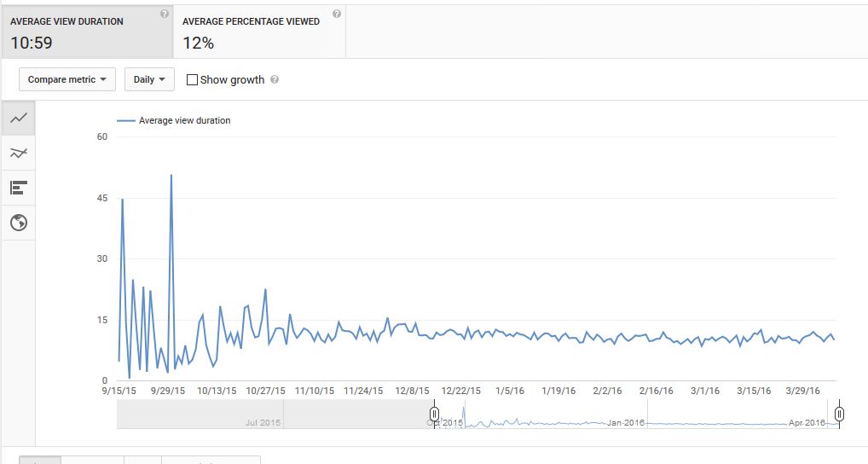The width and height of the screenshot is (868, 464).
Task: Click the Jul 2015 area in overview timeline
Action: point(263,422)
